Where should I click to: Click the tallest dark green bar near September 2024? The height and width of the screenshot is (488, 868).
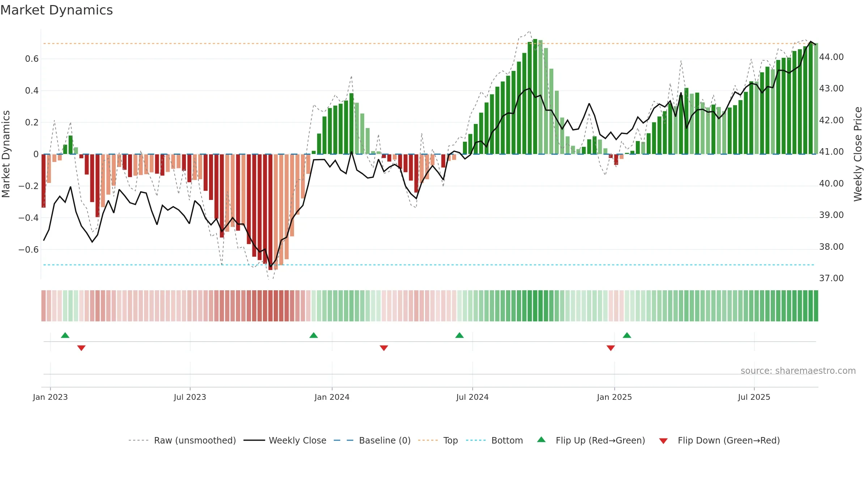point(535,97)
